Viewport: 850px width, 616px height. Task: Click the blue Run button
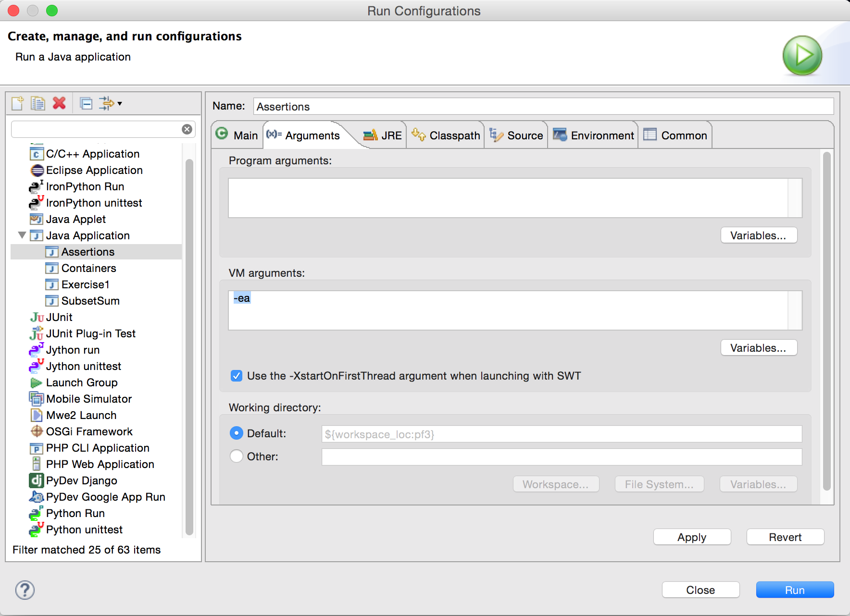click(x=795, y=590)
